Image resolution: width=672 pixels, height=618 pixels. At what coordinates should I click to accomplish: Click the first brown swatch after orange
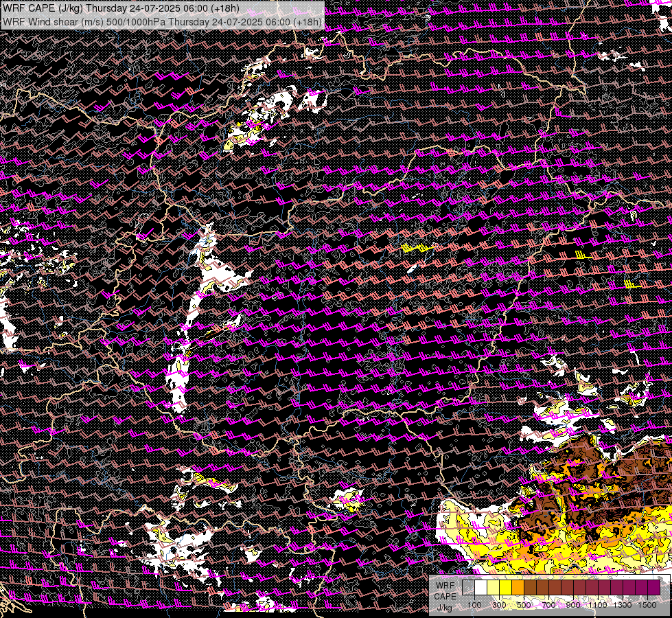point(530,588)
